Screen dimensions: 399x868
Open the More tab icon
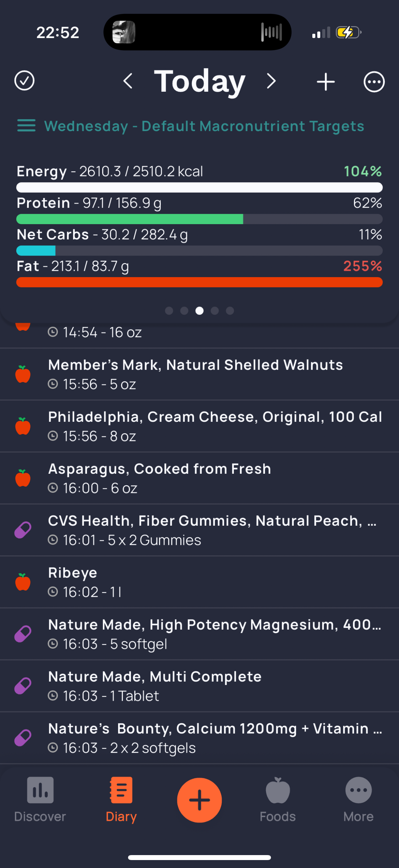(x=358, y=790)
